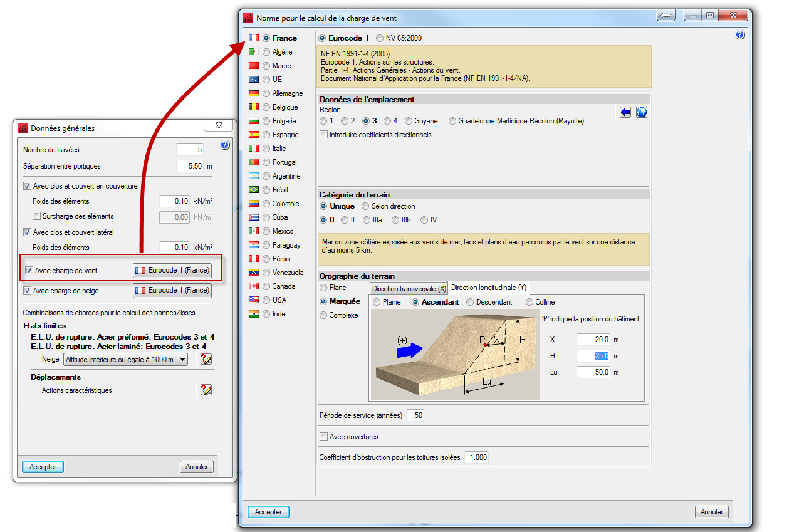Enable Avec ouvertures checkbox

324,437
